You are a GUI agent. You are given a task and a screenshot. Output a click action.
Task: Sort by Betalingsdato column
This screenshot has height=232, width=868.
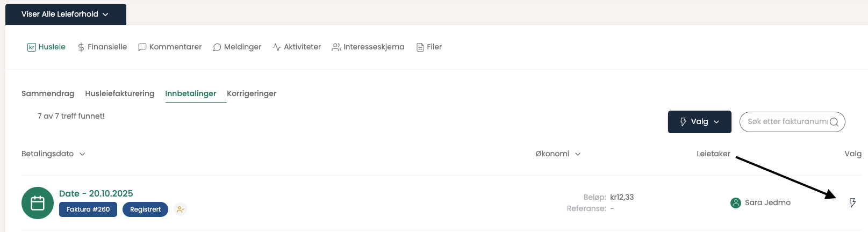click(x=53, y=154)
